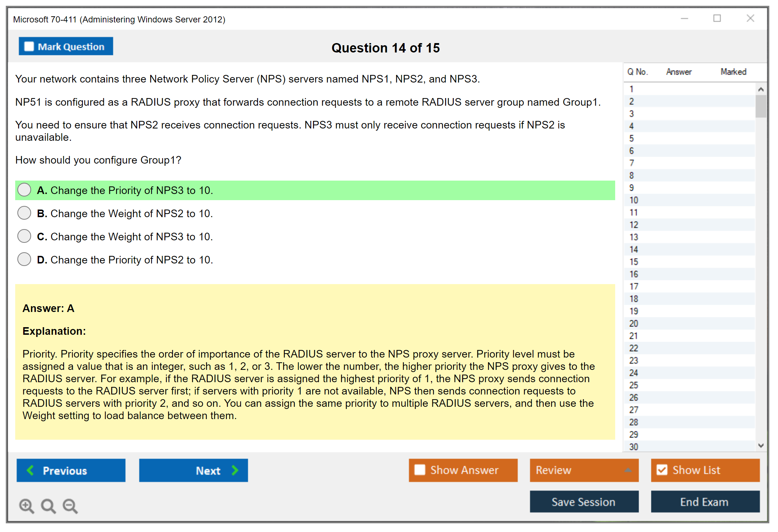Click the zoom in magnifier icon
Image resolution: width=778 pixels, height=532 pixels.
(26, 506)
